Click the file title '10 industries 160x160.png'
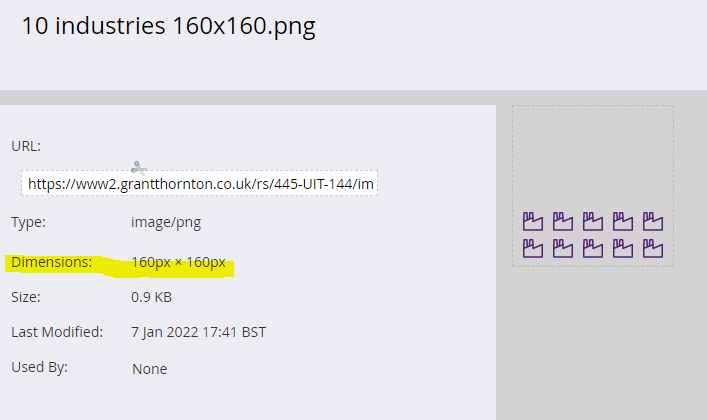The height and width of the screenshot is (420, 707). pos(168,26)
